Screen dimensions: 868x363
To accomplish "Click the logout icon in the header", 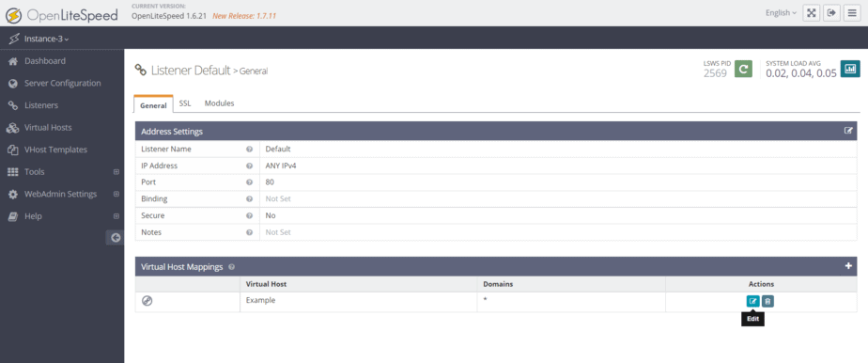I will [831, 13].
